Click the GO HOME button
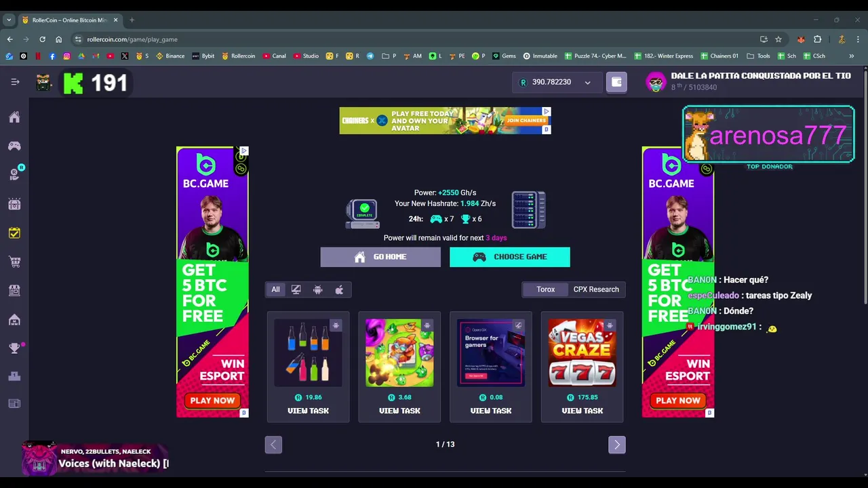Screen dimensions: 868x488 (x=380, y=257)
